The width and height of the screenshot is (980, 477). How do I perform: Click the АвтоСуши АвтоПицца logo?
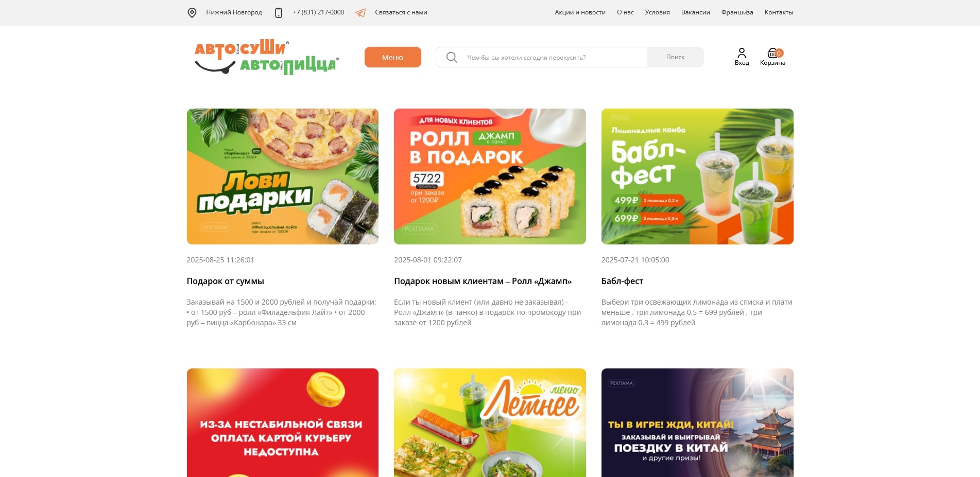tap(266, 57)
